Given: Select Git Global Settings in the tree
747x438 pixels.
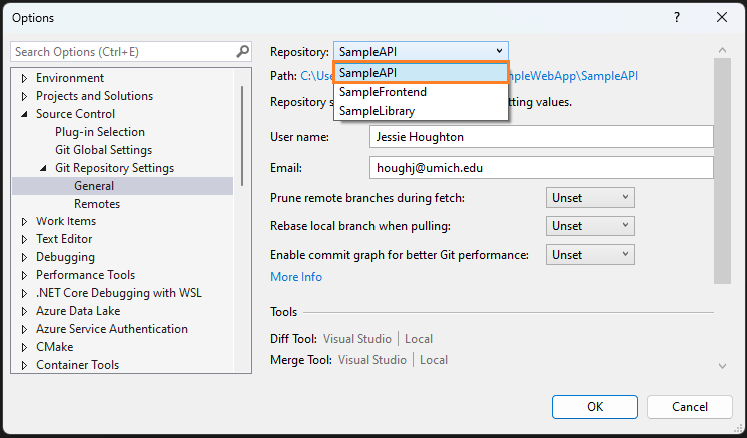Looking at the screenshot, I should [104, 150].
